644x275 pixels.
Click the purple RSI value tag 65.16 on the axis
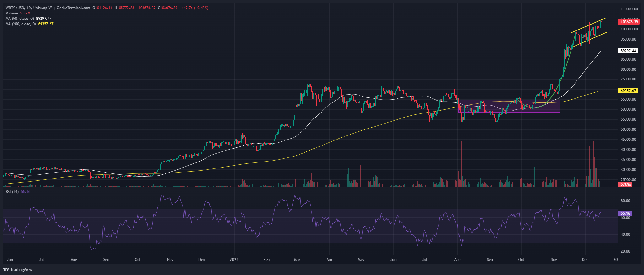tap(625, 213)
